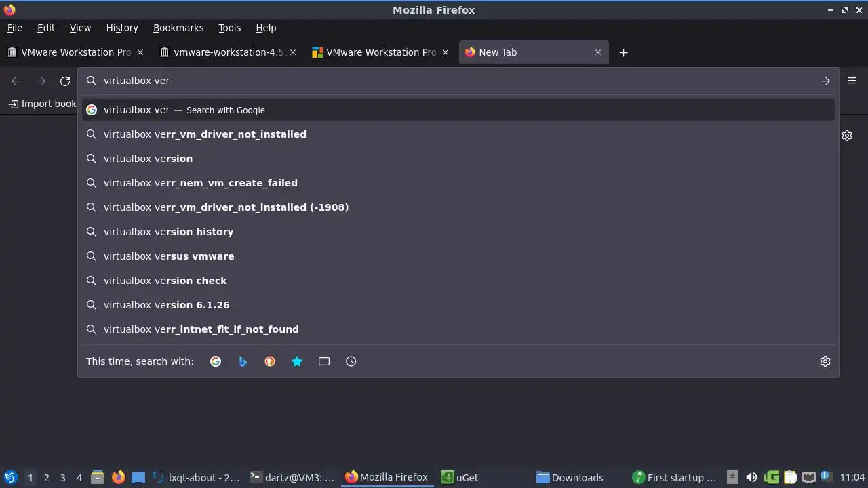The image size is (868, 488).
Task: Switch to lxqt-about window in taskbar
Action: [197, 477]
